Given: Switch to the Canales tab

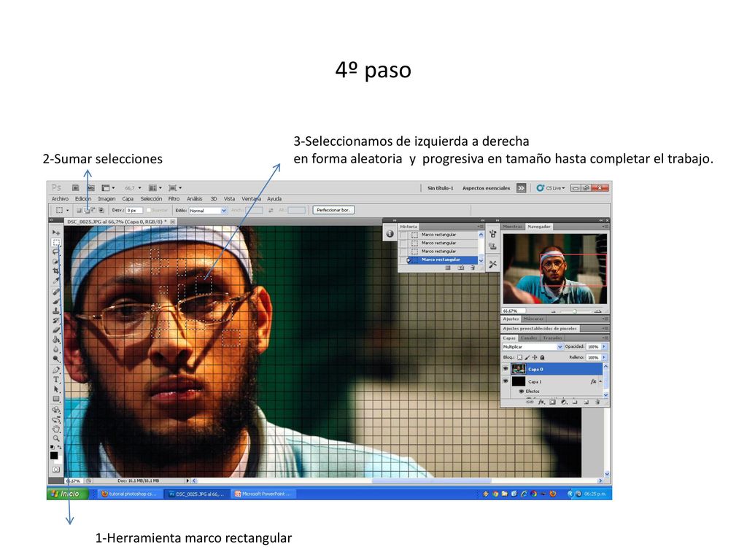Looking at the screenshot, I should pos(529,338).
